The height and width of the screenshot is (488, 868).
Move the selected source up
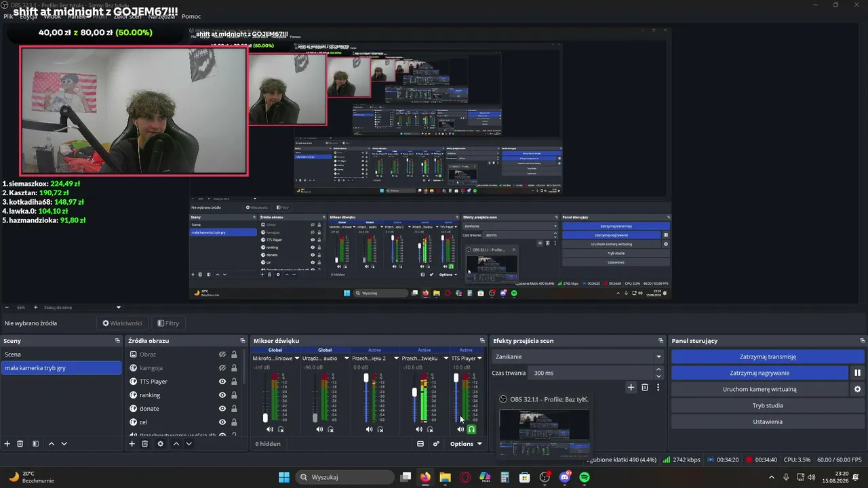[x=176, y=444]
